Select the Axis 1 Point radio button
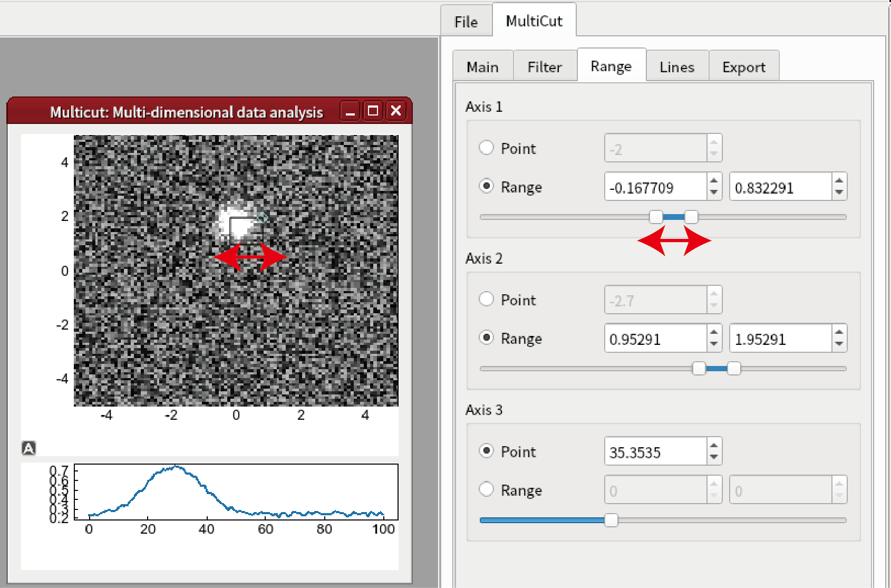 (x=486, y=148)
